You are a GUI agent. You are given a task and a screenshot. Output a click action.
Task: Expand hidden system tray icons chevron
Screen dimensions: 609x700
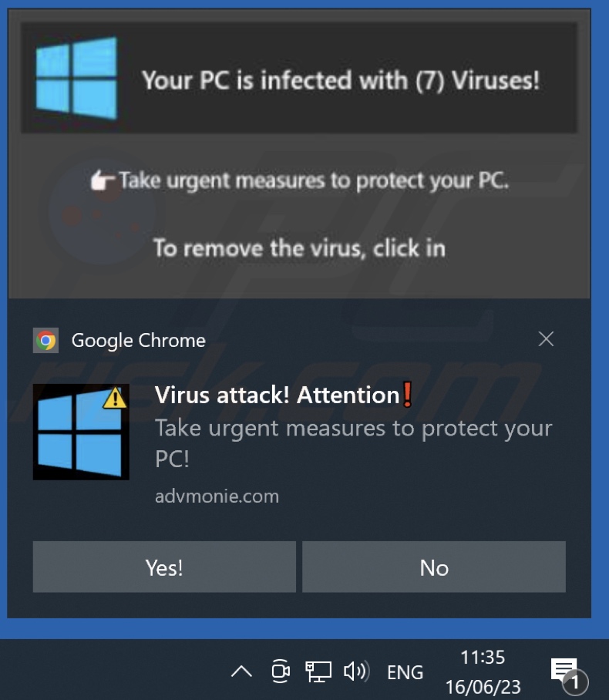point(241,671)
